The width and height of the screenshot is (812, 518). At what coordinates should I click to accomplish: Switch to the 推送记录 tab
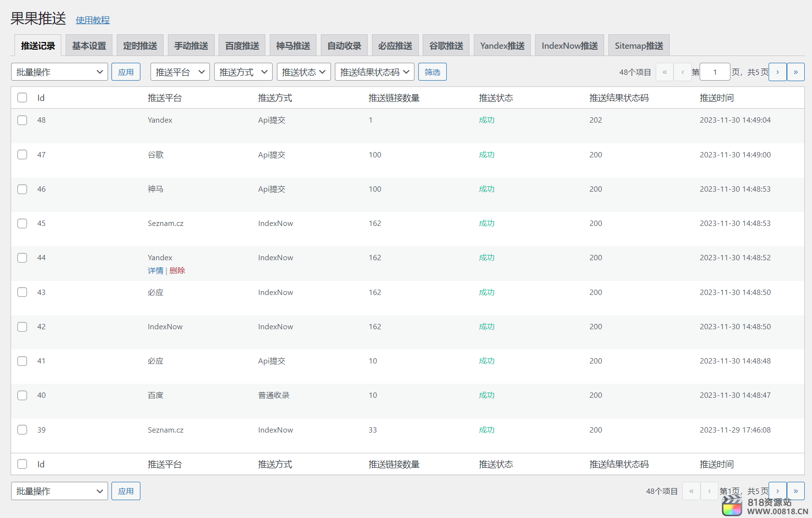pyautogui.click(x=38, y=46)
